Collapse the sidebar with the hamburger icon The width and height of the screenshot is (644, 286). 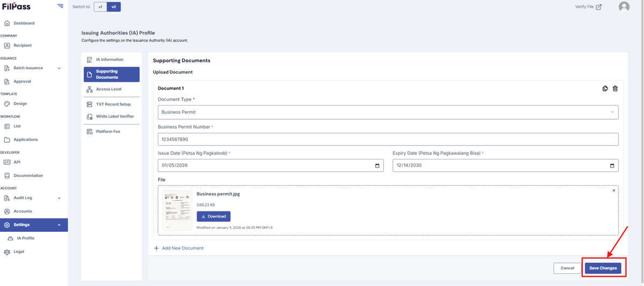(x=60, y=6)
